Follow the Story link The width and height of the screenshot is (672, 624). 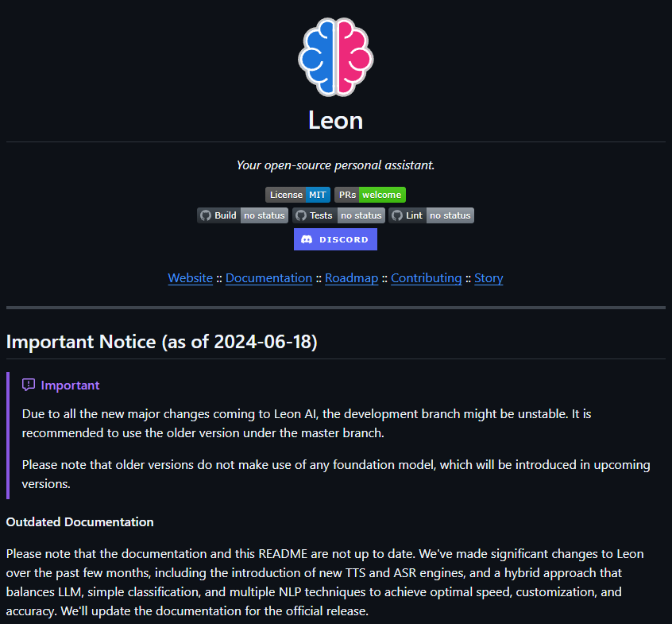coord(489,278)
